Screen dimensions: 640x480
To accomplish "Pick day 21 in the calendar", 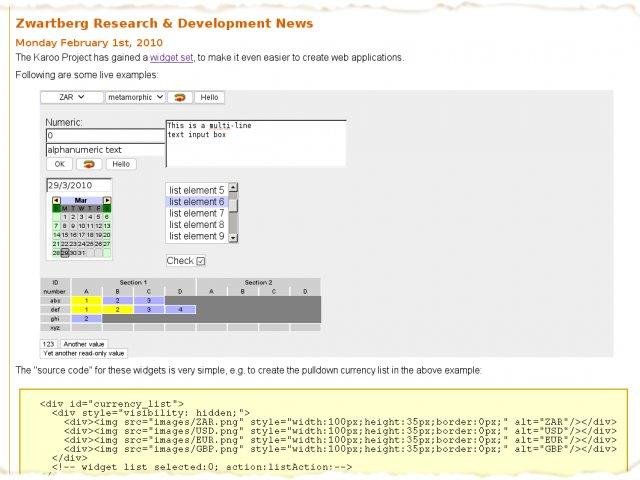I will click(56, 244).
